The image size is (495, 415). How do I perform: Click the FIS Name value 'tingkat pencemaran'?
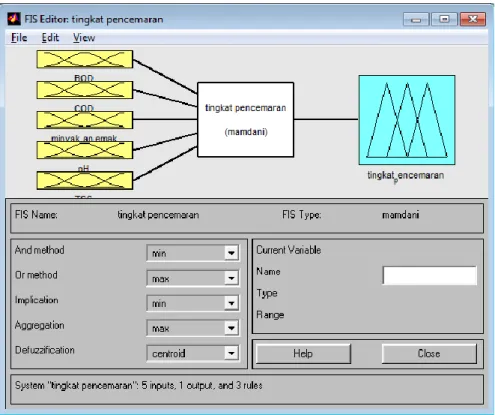click(x=158, y=215)
